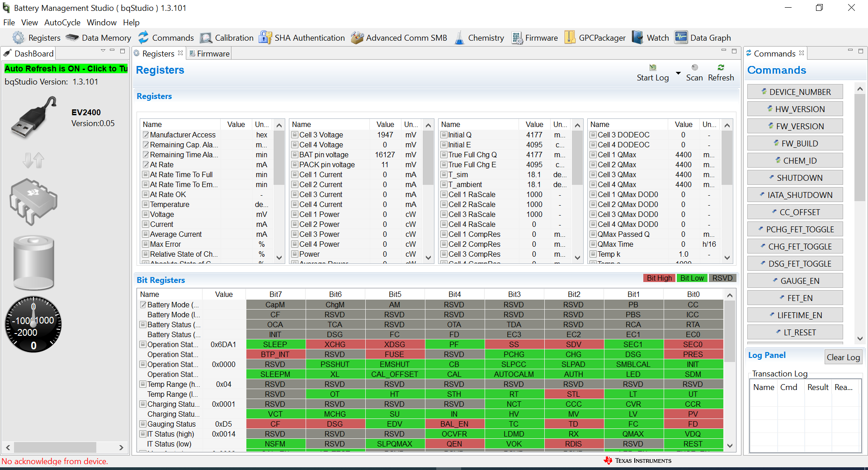Send the DEVICE_NUMBER command

(795, 92)
